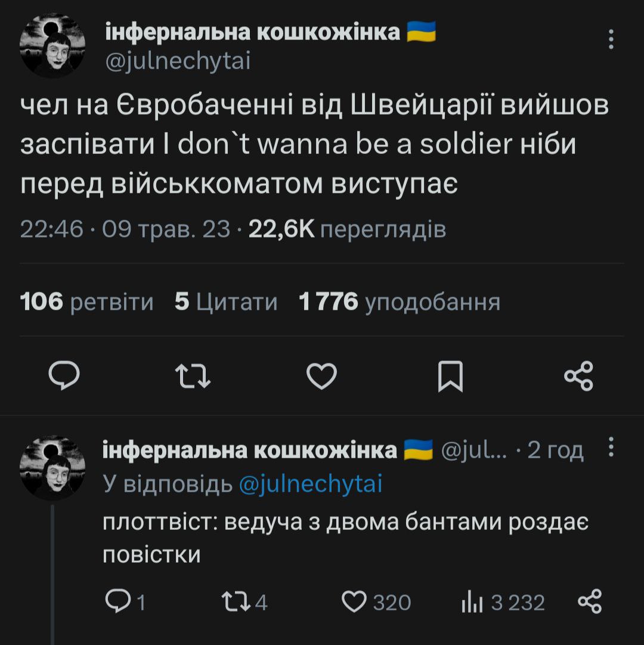Open the main tweet author's avatar
644x645 pixels.
52,45
